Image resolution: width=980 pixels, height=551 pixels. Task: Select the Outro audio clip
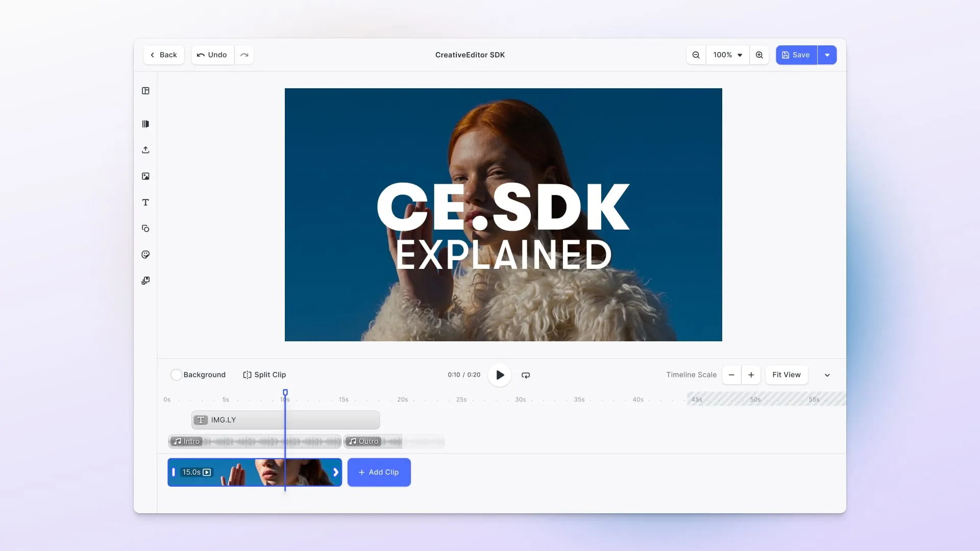(x=394, y=441)
